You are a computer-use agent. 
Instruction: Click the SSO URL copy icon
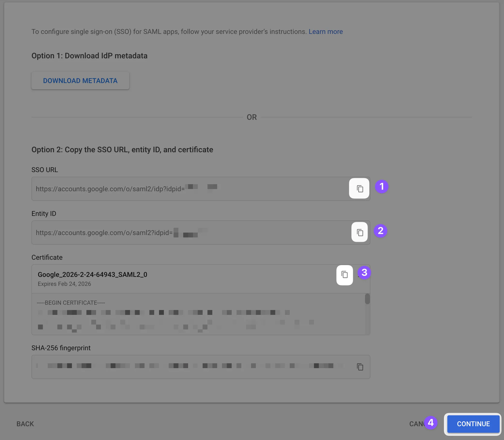[359, 189]
